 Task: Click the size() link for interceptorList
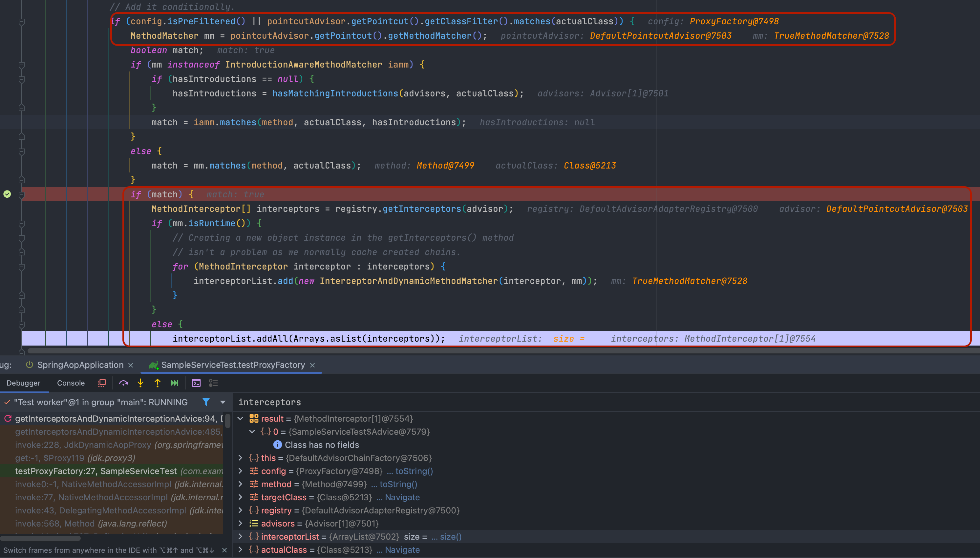pyautogui.click(x=450, y=537)
